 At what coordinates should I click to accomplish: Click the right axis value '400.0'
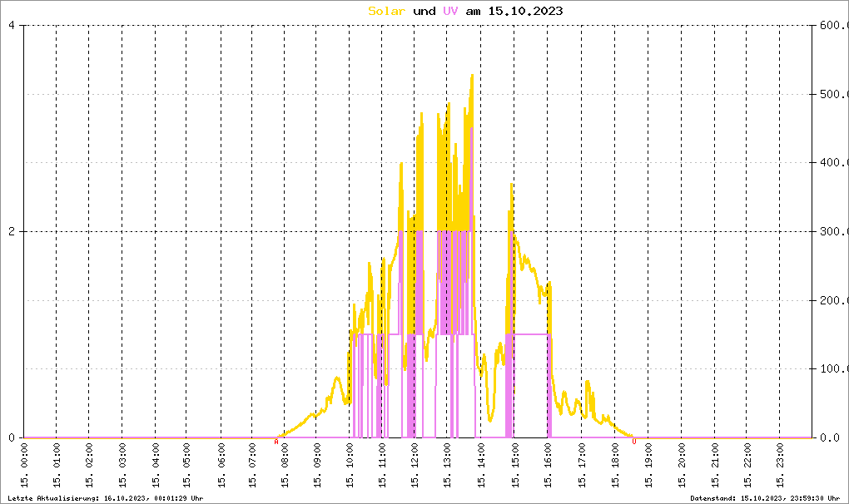point(832,162)
